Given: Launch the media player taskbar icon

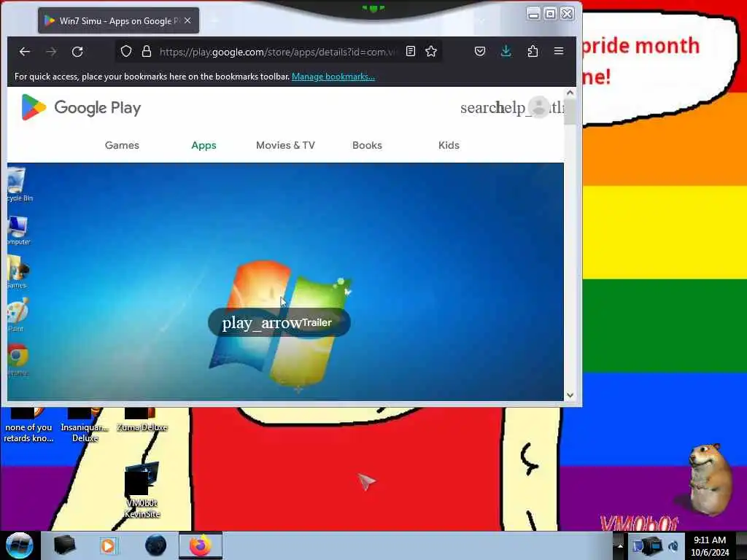Looking at the screenshot, I should 108,545.
